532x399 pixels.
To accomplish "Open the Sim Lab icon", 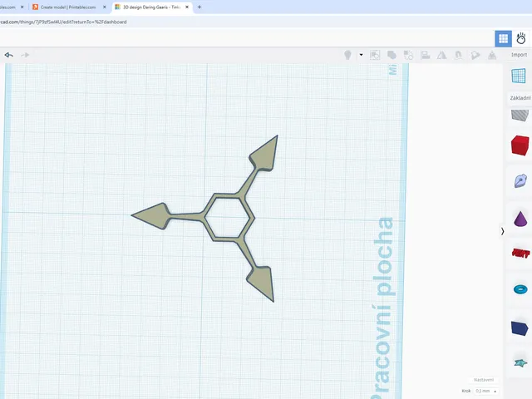I will (521, 39).
